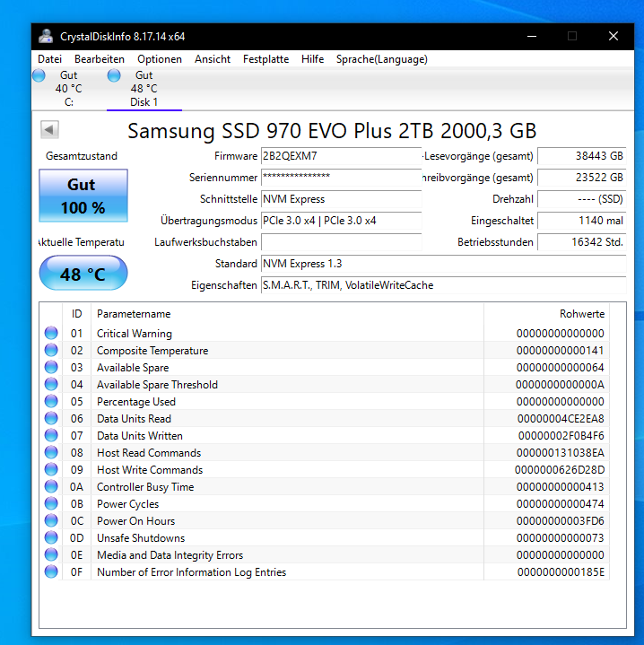Click status orb of Host Write Commands row

coord(51,469)
